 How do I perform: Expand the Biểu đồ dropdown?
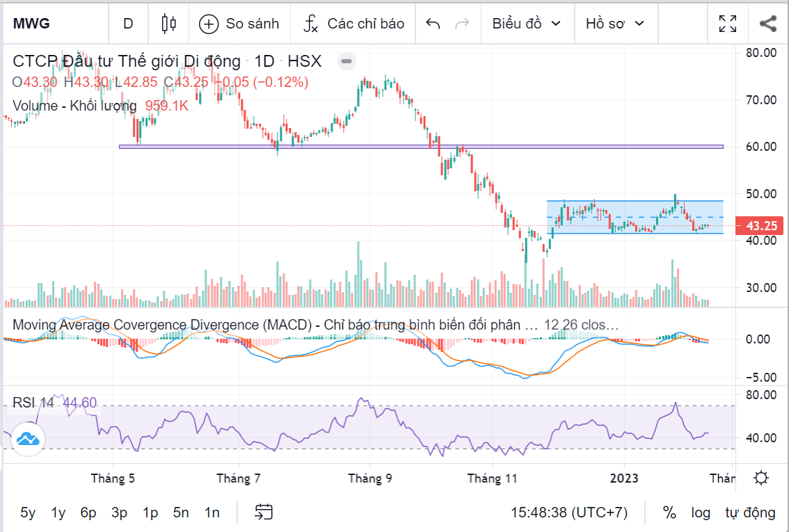tap(526, 24)
